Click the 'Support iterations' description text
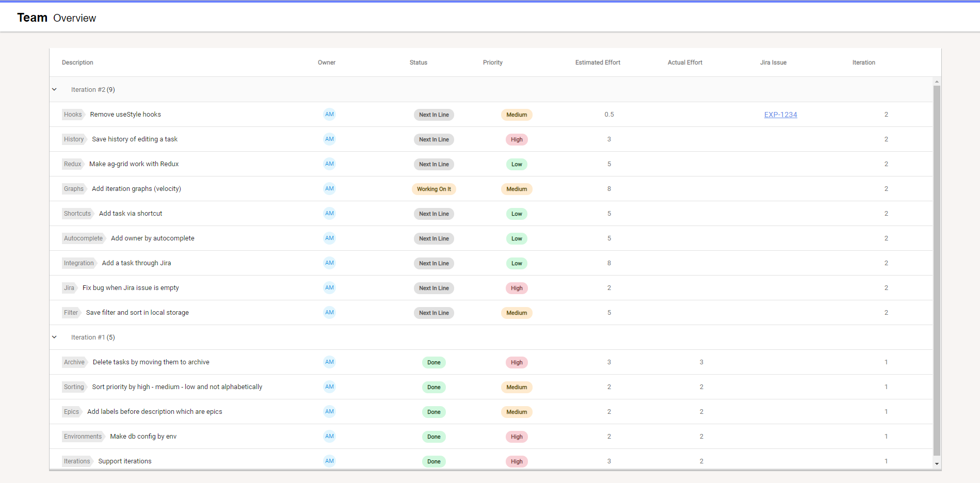Viewport: 980px width, 483px height. coord(125,461)
